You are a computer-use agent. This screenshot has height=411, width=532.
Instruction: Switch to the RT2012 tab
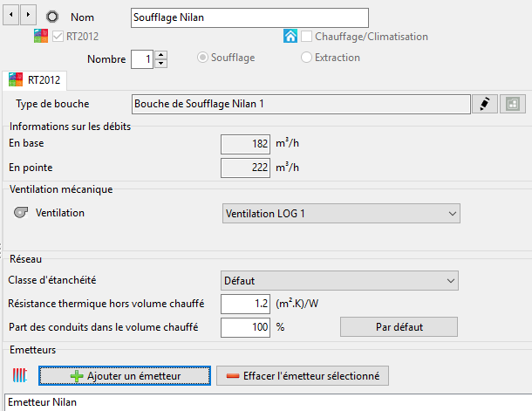click(x=35, y=80)
